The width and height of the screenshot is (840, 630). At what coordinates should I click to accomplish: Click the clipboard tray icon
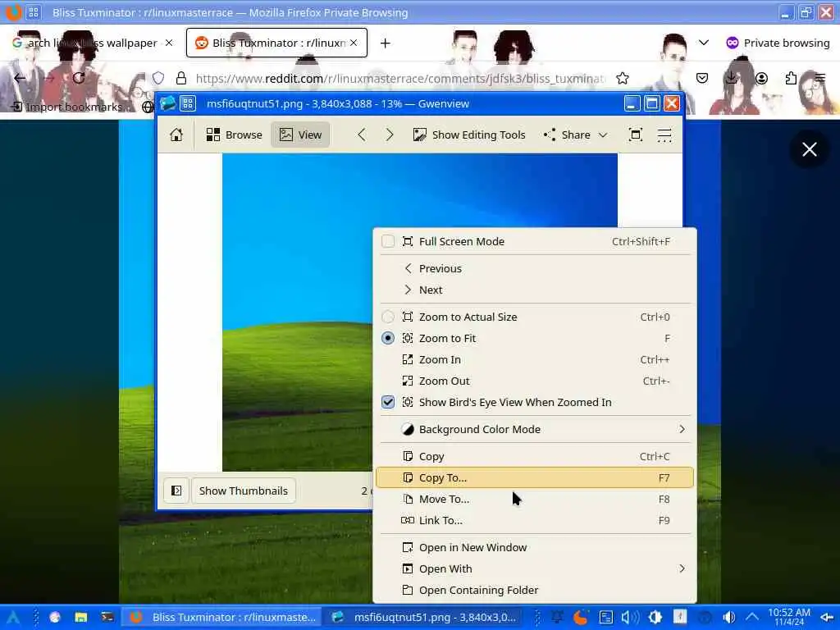coord(606,617)
